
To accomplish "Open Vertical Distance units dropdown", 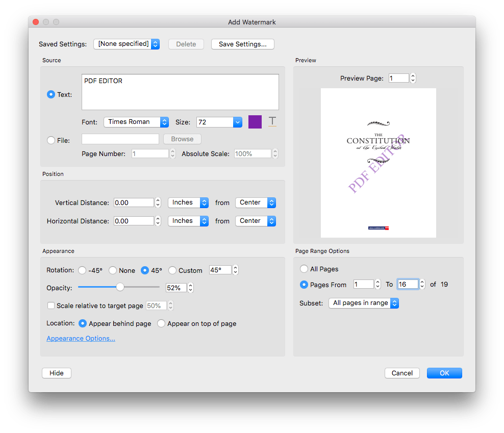I will [x=188, y=202].
